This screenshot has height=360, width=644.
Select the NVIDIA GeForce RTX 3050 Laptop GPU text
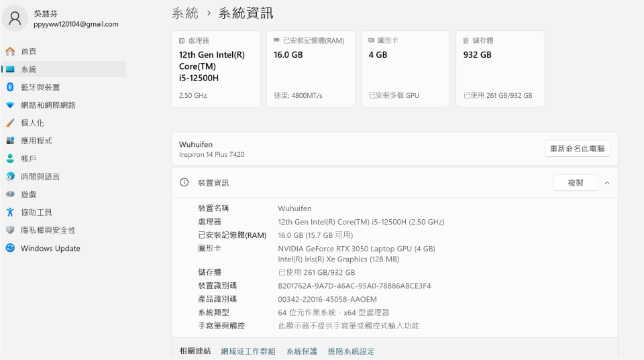coord(356,249)
